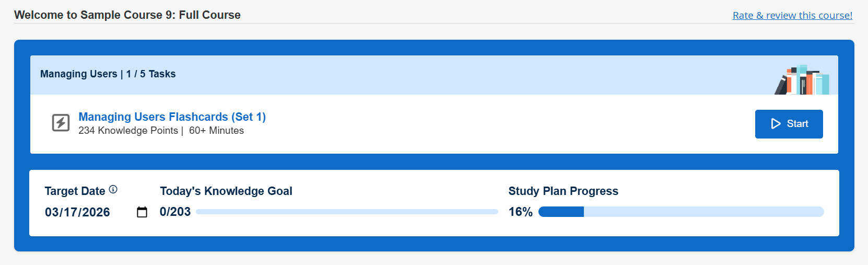Click the Welcome to Sample Course 9 heading
The width and height of the screenshot is (868, 265).
point(127,15)
